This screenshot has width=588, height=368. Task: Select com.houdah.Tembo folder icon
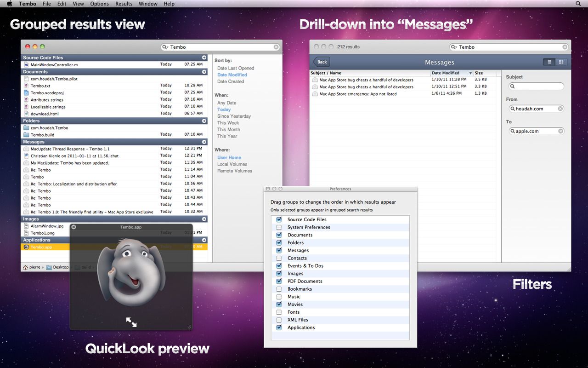click(x=26, y=128)
